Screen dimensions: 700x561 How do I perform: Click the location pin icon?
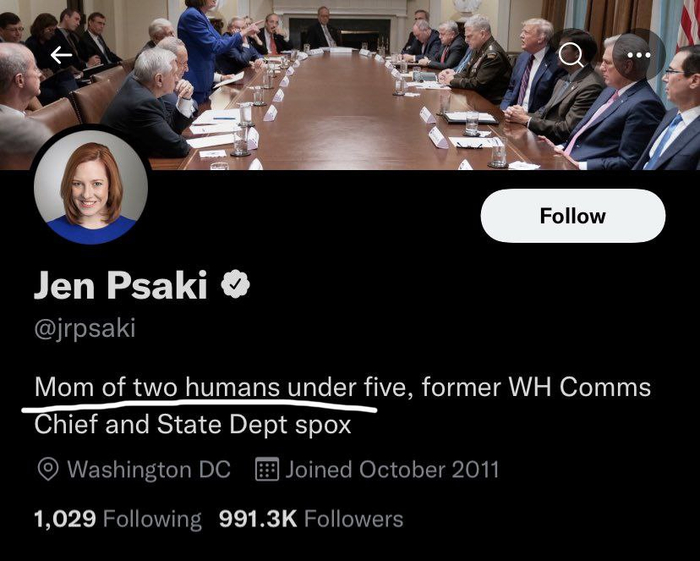(x=48, y=470)
